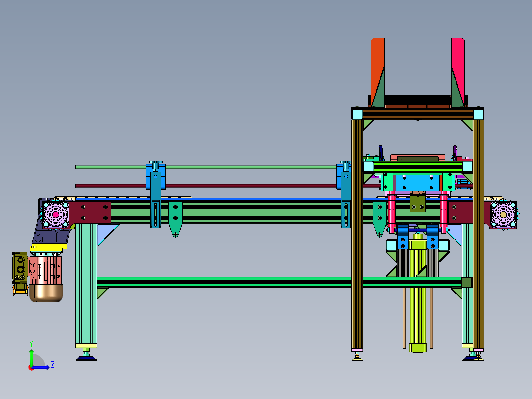Click the green Y axis arrow of the triad

(x=31, y=357)
